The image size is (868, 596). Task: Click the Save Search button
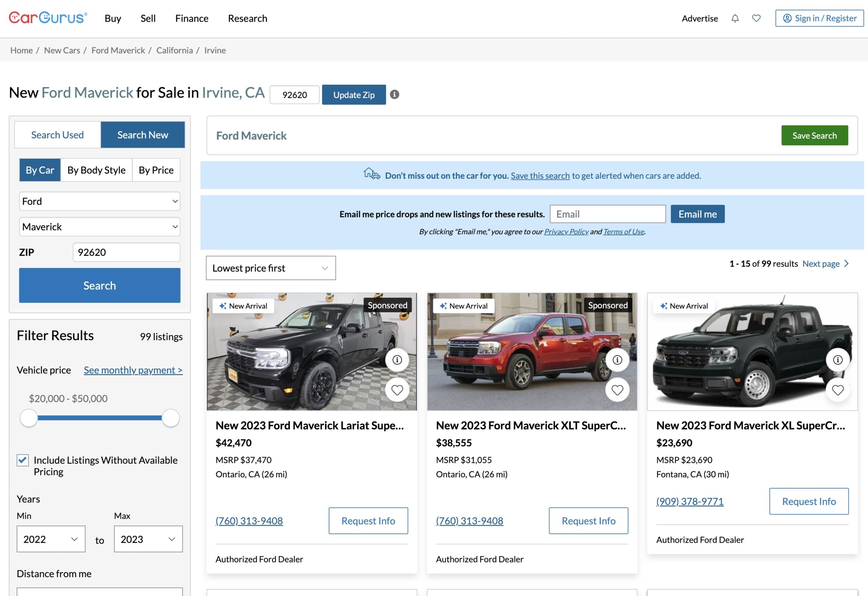pos(814,135)
